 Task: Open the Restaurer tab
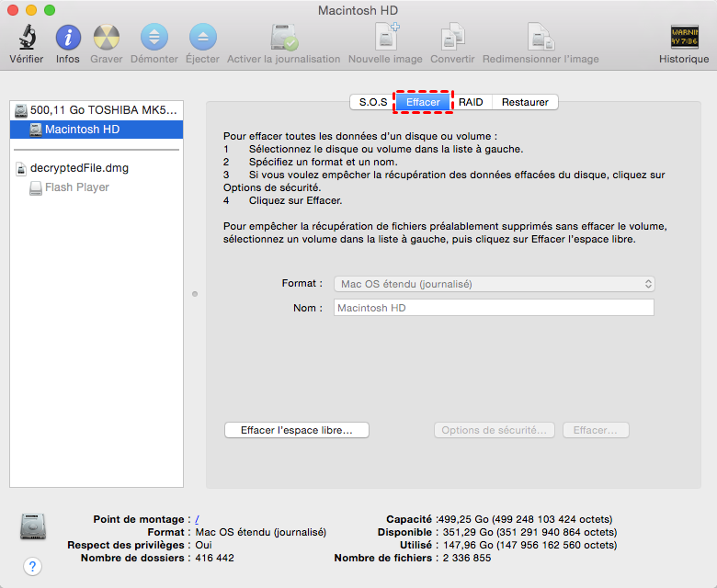click(525, 102)
